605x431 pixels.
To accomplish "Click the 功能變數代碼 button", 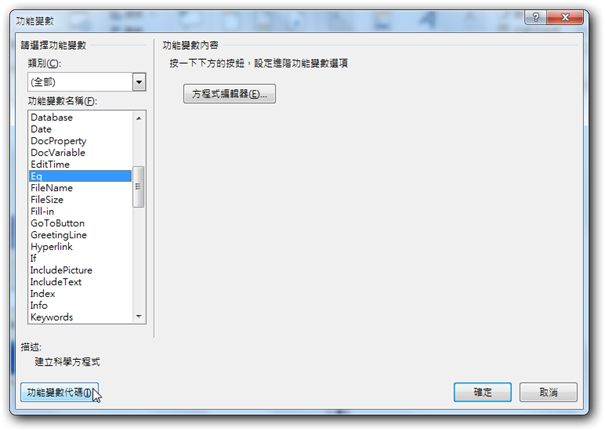I will (59, 392).
